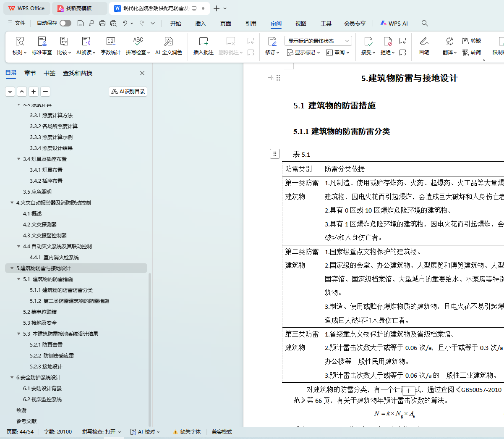Collapse the 6.安全防护系统设计 outline section
Image resolution: width=504 pixels, height=439 pixels.
click(12, 377)
